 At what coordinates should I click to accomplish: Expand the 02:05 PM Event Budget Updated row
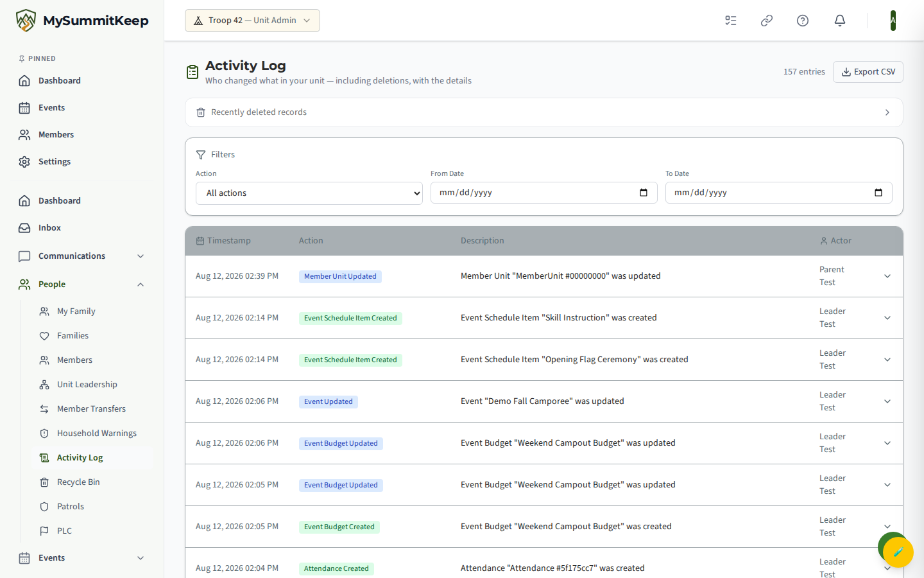887,485
